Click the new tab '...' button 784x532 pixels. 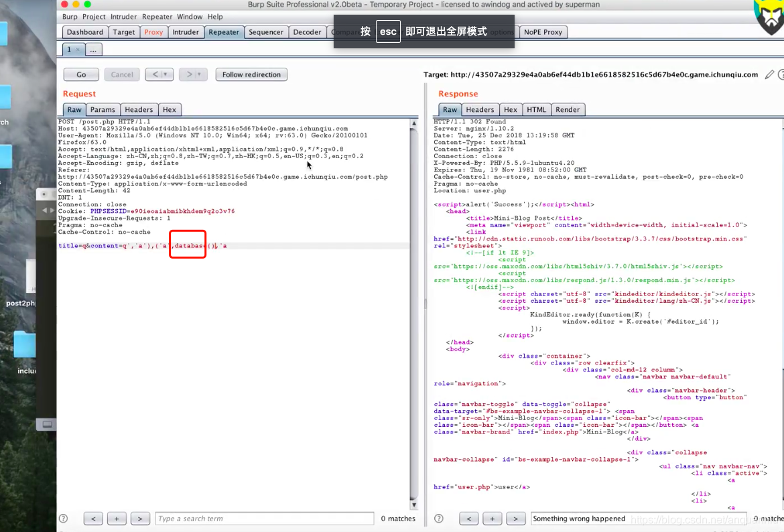pos(93,50)
